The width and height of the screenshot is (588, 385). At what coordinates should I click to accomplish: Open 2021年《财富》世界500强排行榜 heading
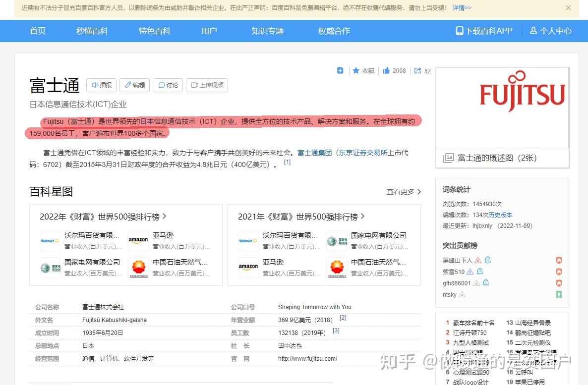coord(301,217)
